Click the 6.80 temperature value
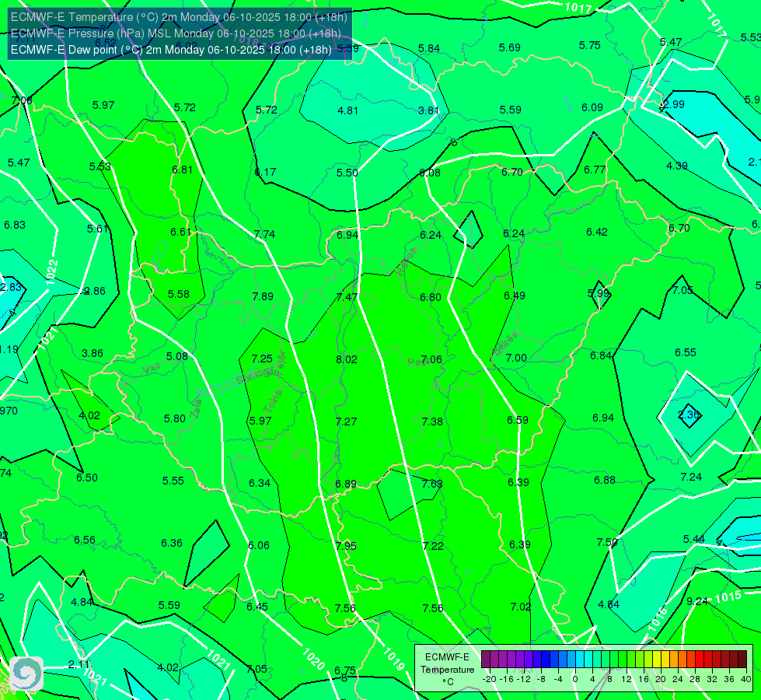 (431, 297)
